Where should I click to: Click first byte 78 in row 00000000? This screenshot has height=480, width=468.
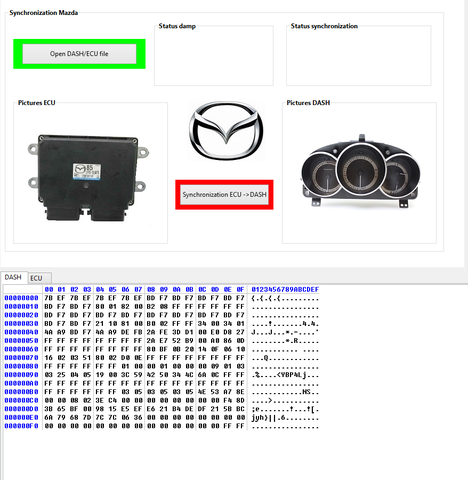[x=49, y=298]
